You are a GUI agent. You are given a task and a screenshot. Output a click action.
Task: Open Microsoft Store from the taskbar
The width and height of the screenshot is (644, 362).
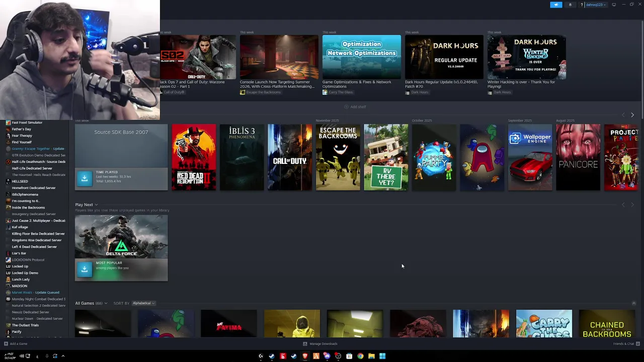[349, 356]
